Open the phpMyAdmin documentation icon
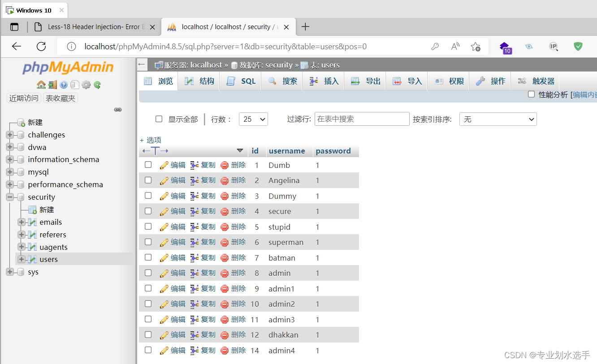Screen dimensions: 597x364 [64, 85]
